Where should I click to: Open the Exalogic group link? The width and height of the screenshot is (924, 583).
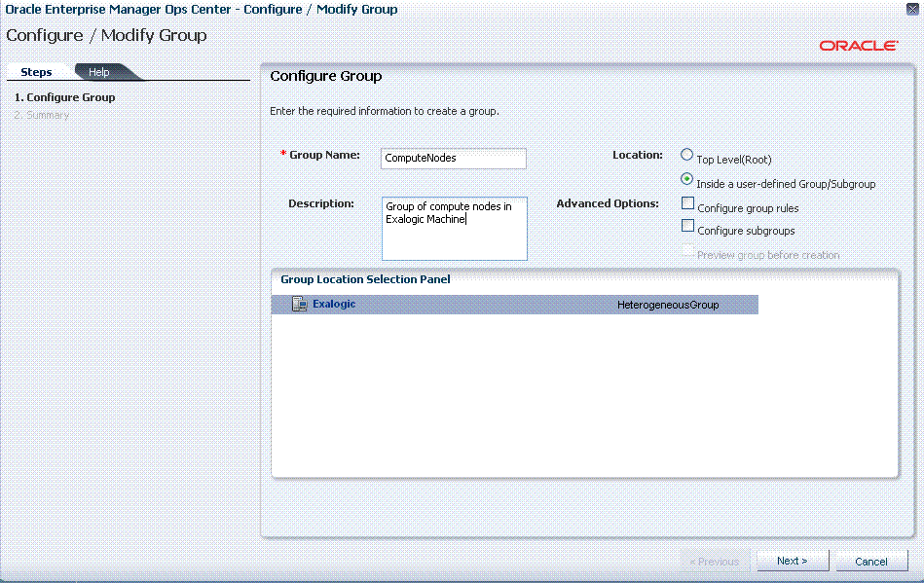(334, 304)
